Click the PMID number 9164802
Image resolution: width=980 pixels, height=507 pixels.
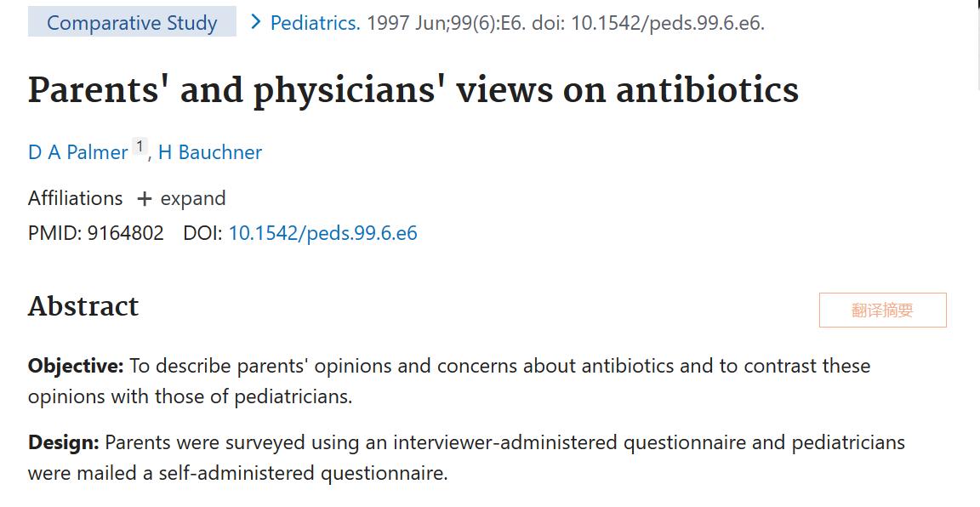point(125,233)
